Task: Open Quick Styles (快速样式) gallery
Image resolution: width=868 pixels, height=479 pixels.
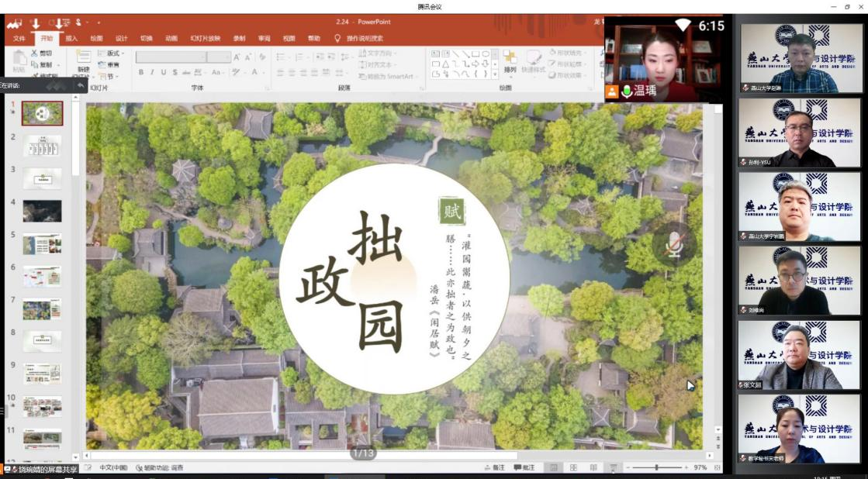Action: coord(533,61)
